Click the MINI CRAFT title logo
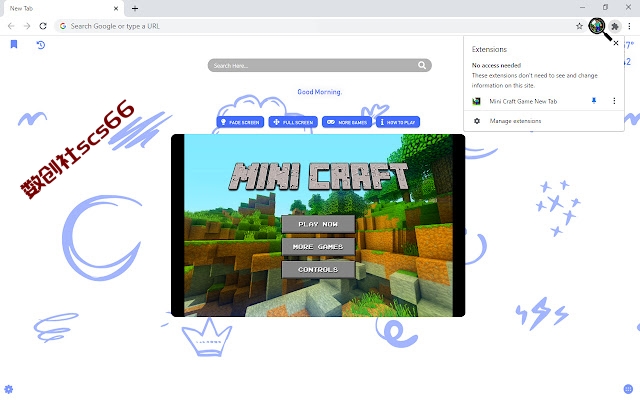Viewport: 640px width, 400px height. (318, 176)
